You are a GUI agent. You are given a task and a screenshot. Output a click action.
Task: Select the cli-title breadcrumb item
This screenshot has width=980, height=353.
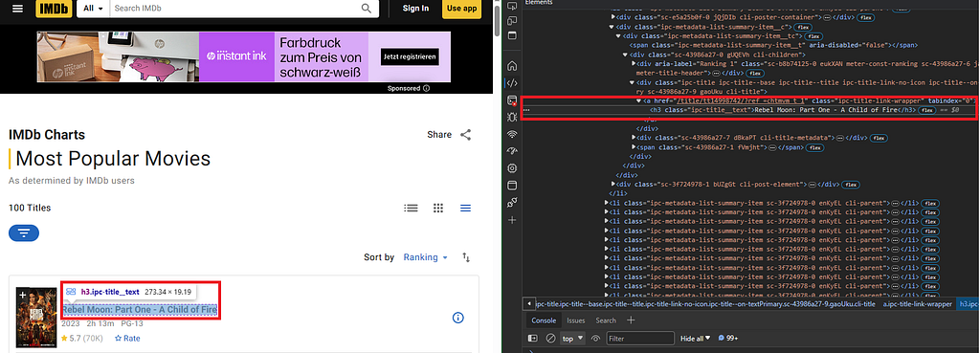(704, 303)
